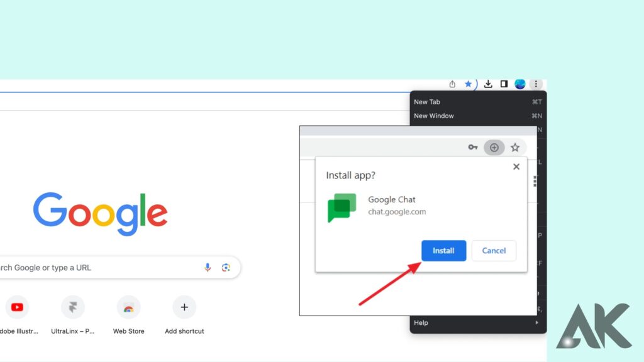The height and width of the screenshot is (362, 644).
Task: Click the password key icon in address bar
Action: click(473, 147)
